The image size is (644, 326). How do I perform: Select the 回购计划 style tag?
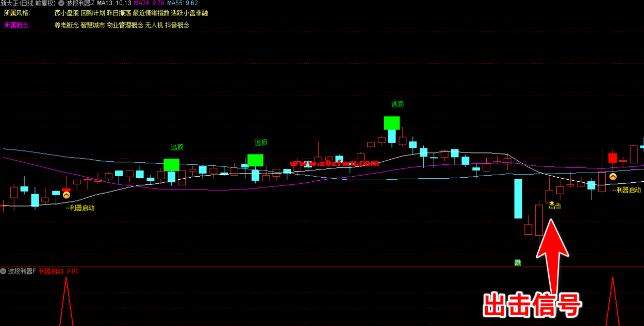[x=93, y=13]
